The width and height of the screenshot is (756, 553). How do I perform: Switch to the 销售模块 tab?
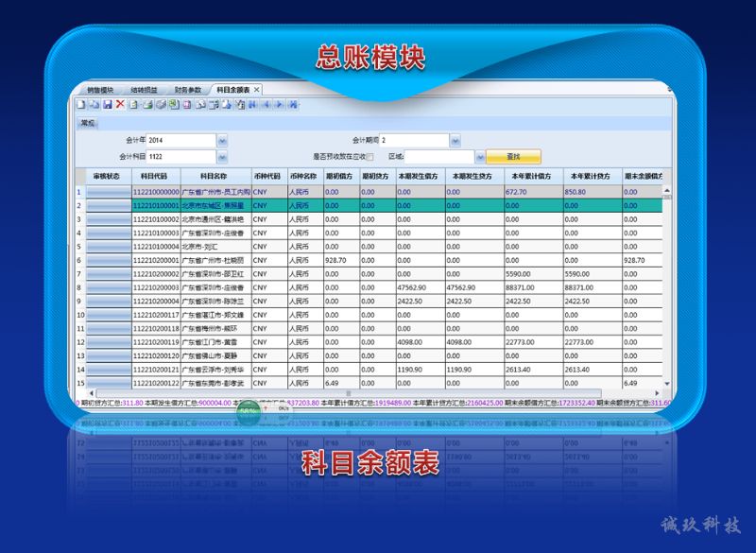point(100,90)
